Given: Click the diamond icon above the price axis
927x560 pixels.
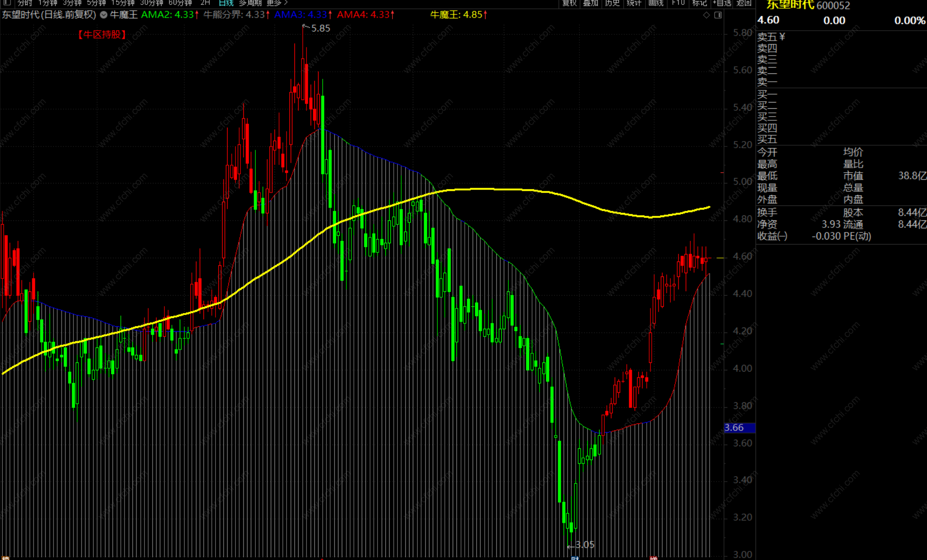Looking at the screenshot, I should point(706,15).
